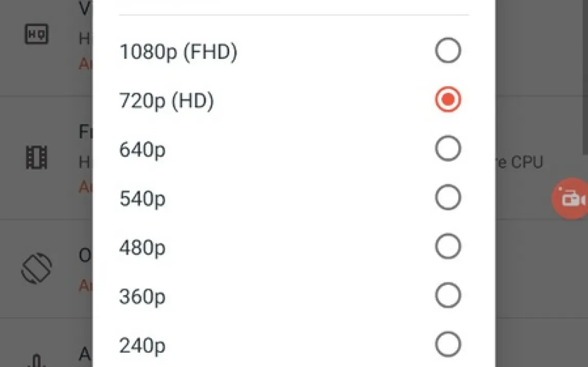Image resolution: width=588 pixels, height=367 pixels.
Task: Switch to the 360p radio button
Action: (448, 296)
